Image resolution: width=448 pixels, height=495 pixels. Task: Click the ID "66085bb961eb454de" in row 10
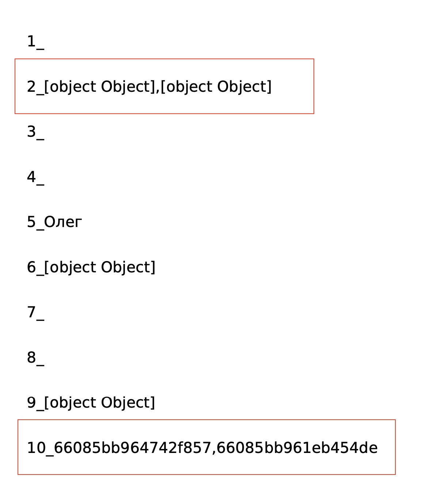coord(297,448)
